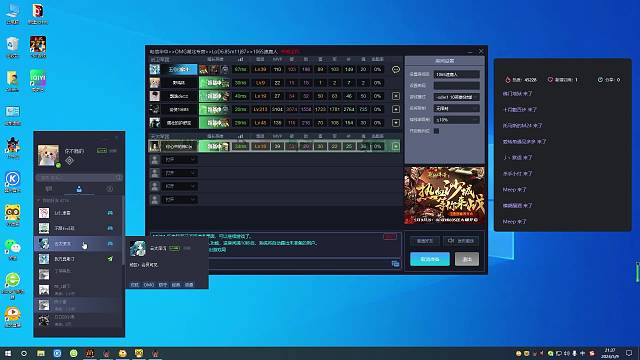Click the OMG tag on the friend popup card

point(149,284)
